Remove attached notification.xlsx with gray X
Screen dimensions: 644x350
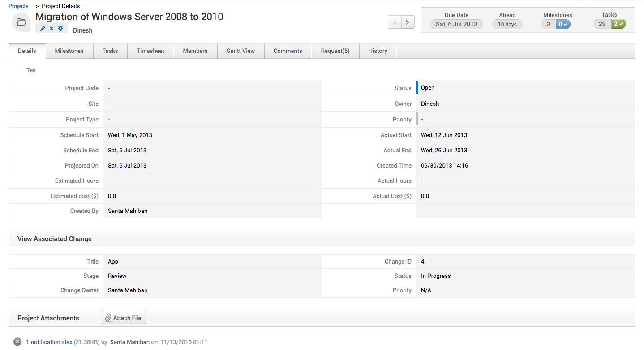tap(17, 341)
